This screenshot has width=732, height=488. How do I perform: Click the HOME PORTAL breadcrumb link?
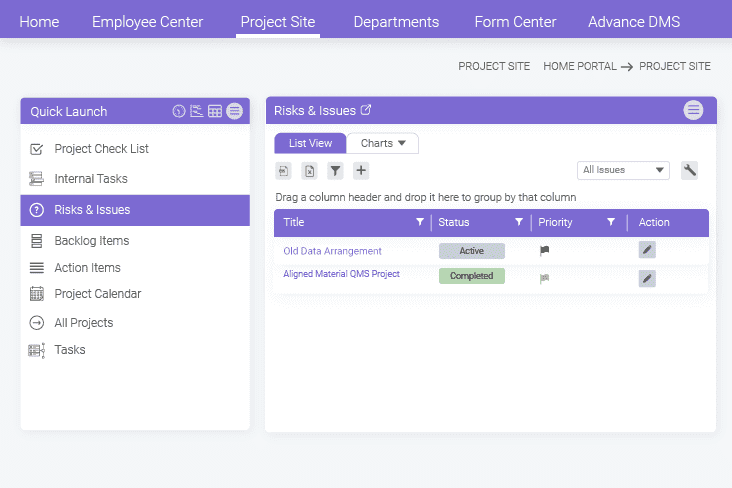tap(580, 66)
